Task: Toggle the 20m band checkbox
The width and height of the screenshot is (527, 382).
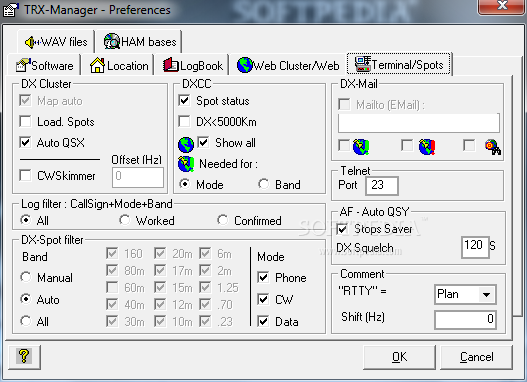Action: pyautogui.click(x=160, y=253)
